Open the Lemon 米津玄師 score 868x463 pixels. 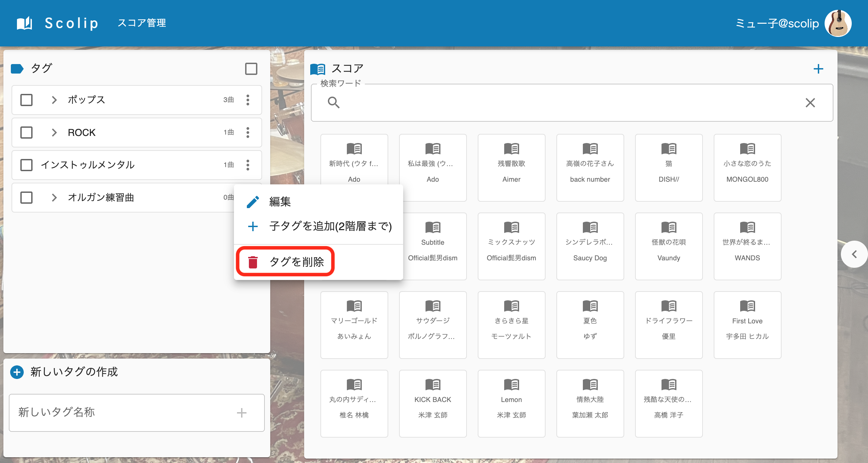(x=511, y=403)
